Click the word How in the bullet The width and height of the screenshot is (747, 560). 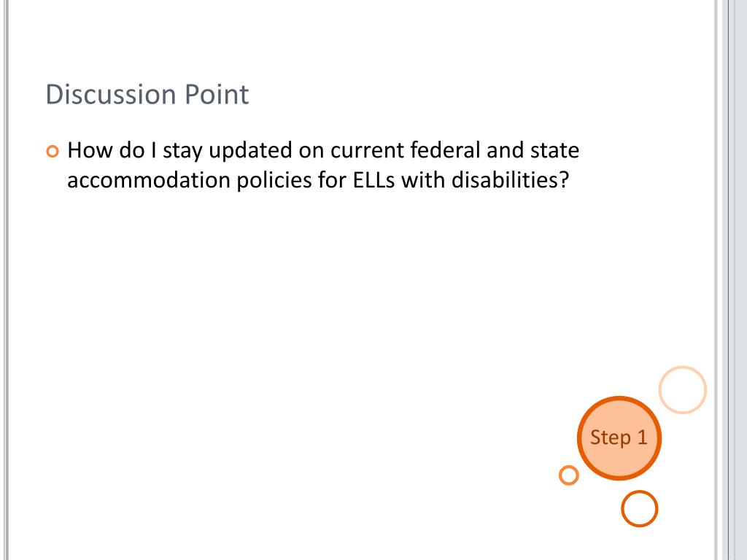click(x=89, y=150)
